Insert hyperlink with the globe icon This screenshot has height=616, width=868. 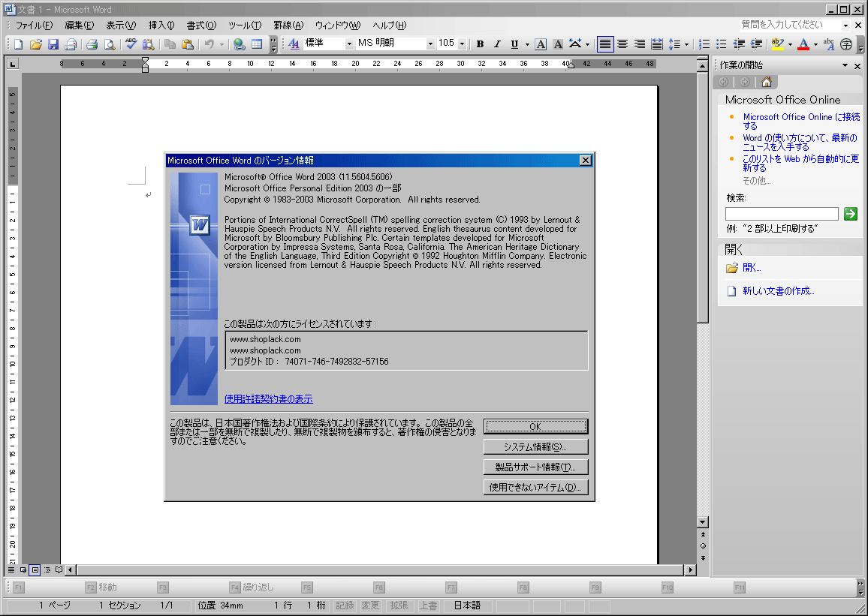(x=239, y=44)
